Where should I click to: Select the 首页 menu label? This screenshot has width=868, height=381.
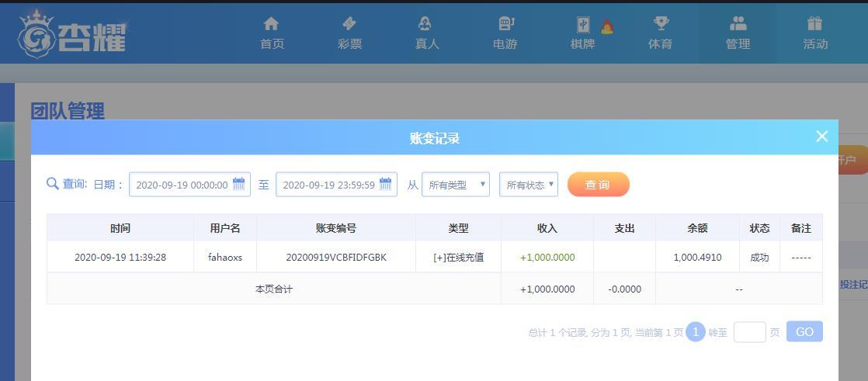(272, 44)
